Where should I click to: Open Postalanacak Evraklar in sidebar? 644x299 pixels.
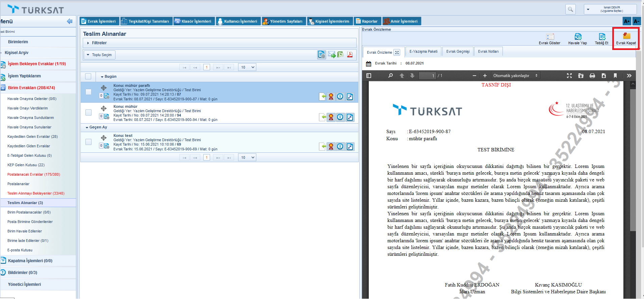coord(33,174)
